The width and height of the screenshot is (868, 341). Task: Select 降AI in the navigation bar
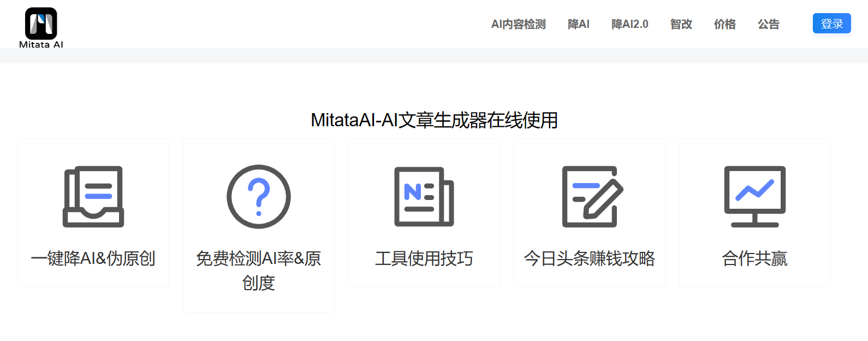point(578,24)
